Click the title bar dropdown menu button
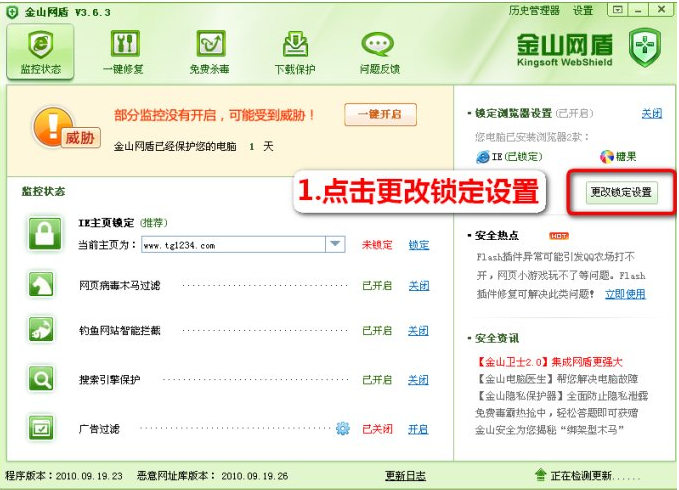Viewport: 679px width, 490px height. 618,10
